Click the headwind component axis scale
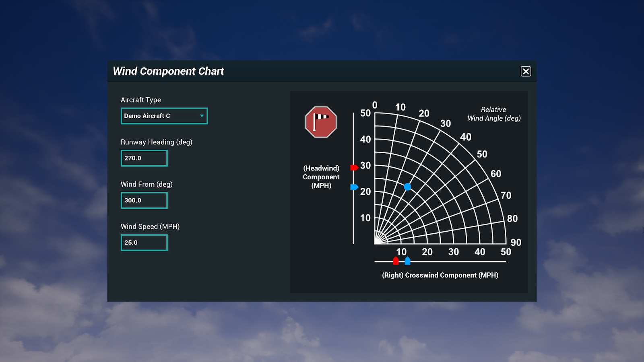The height and width of the screenshot is (362, 644). pos(354,177)
